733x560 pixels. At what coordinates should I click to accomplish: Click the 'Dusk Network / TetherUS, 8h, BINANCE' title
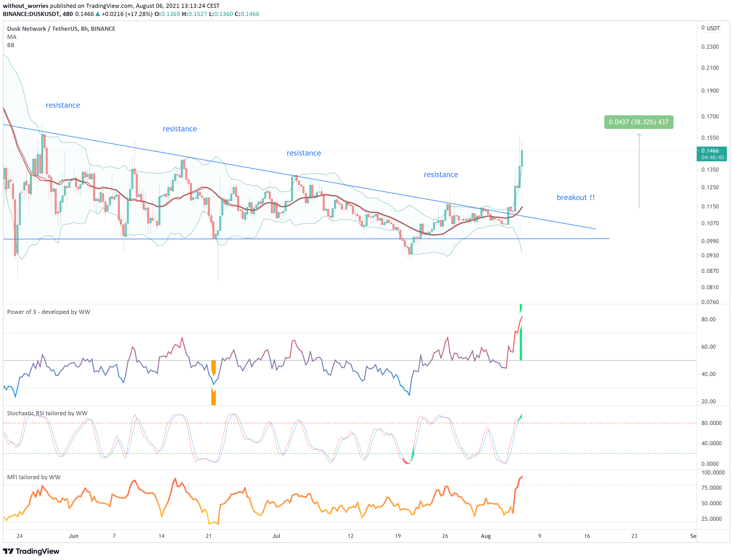coord(61,29)
